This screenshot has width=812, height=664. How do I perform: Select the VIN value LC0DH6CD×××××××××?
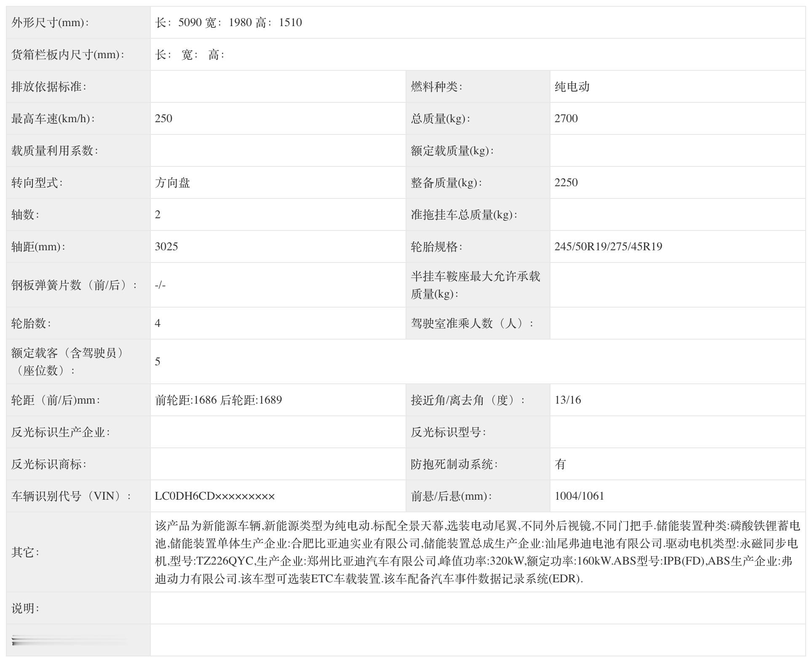click(215, 496)
